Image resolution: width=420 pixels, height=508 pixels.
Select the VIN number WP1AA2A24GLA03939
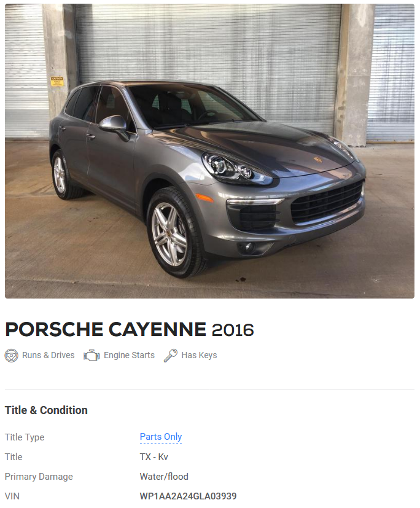click(x=188, y=496)
